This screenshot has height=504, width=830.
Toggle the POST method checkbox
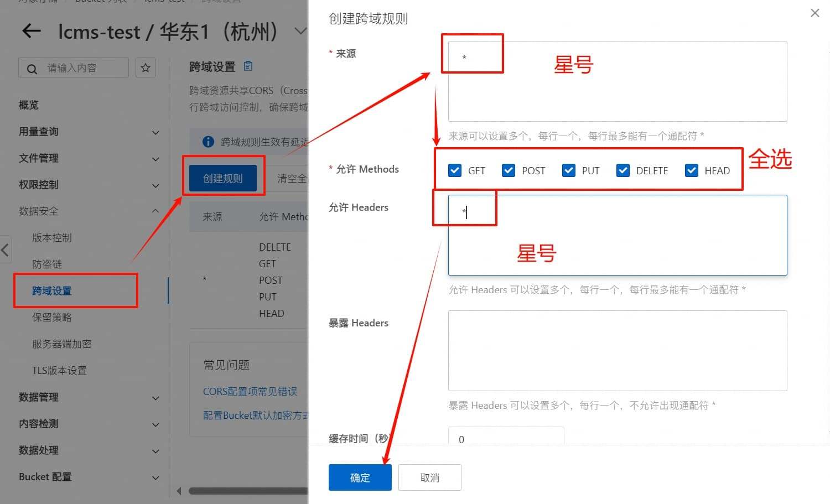(509, 170)
